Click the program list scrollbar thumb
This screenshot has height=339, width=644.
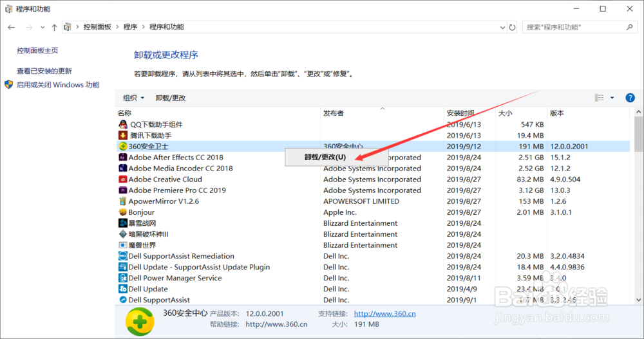tap(639, 134)
